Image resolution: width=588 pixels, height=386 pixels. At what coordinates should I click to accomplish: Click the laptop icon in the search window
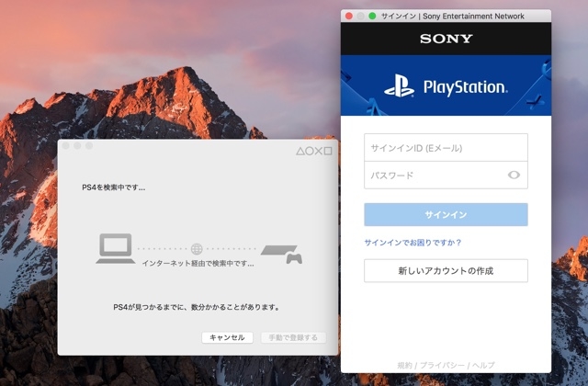(116, 249)
